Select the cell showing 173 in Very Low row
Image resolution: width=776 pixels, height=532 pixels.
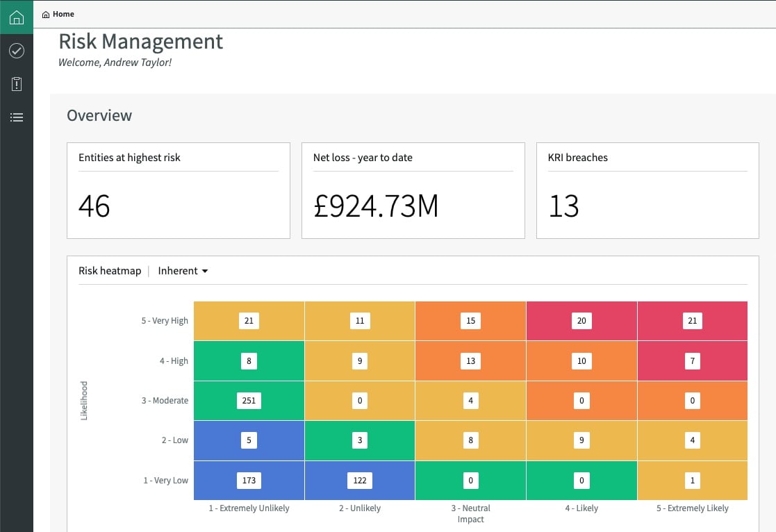tap(249, 480)
